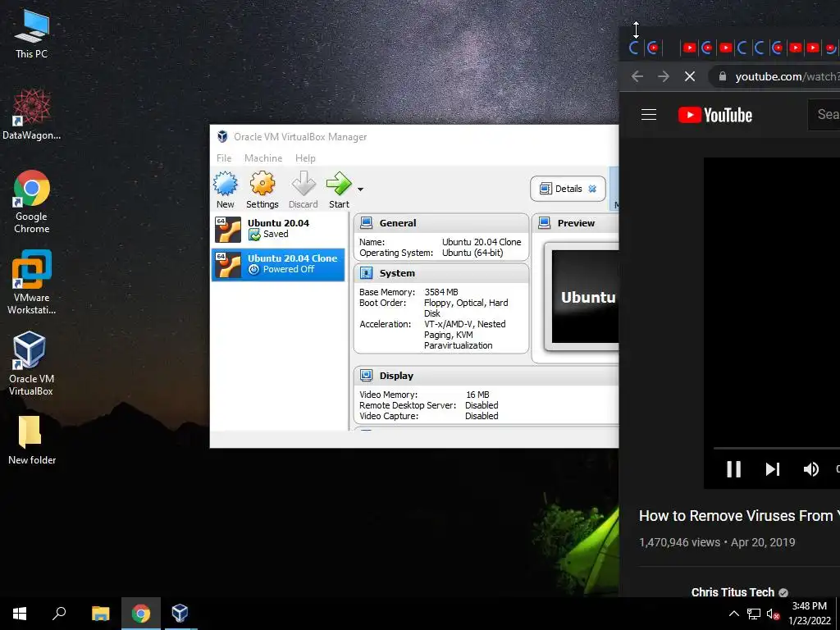Screen dimensions: 840x630
Task: Click '3584 MB' base memory value
Action: 441,292
